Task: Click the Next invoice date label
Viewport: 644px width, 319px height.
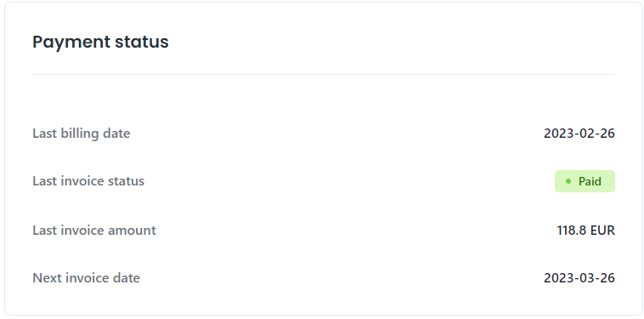Action: coord(87,278)
